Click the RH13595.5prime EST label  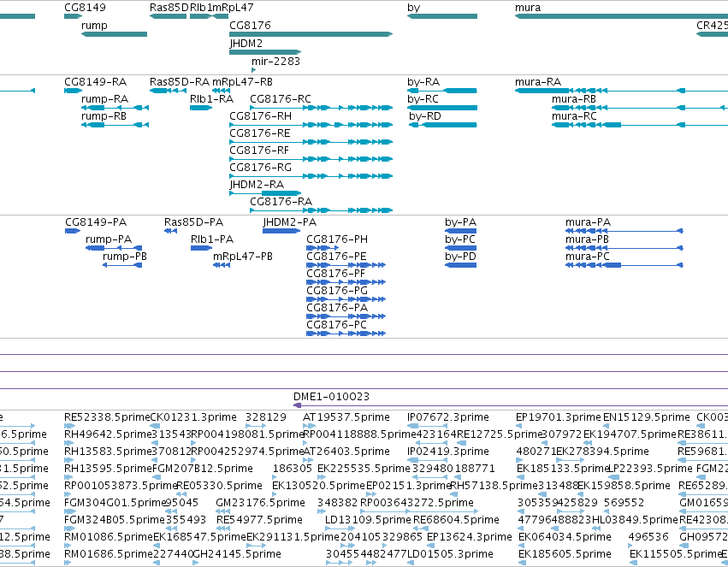pyautogui.click(x=108, y=469)
